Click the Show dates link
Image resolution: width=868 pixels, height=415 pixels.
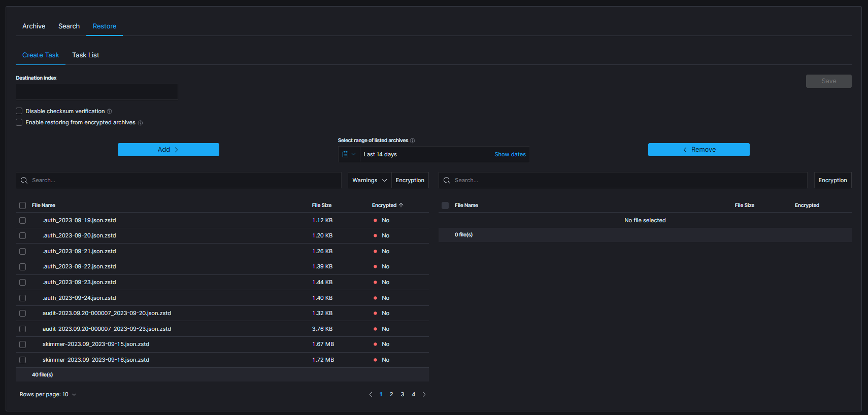click(510, 154)
